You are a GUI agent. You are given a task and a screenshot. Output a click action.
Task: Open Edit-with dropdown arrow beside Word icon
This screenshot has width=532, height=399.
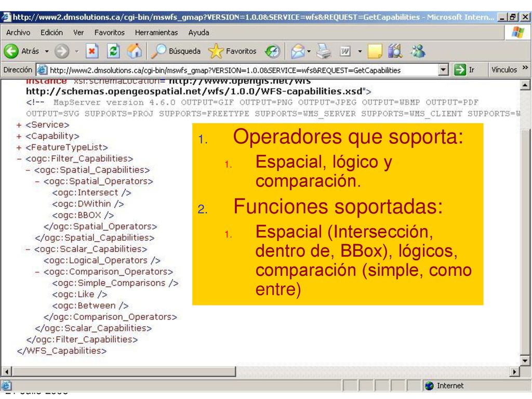point(360,51)
